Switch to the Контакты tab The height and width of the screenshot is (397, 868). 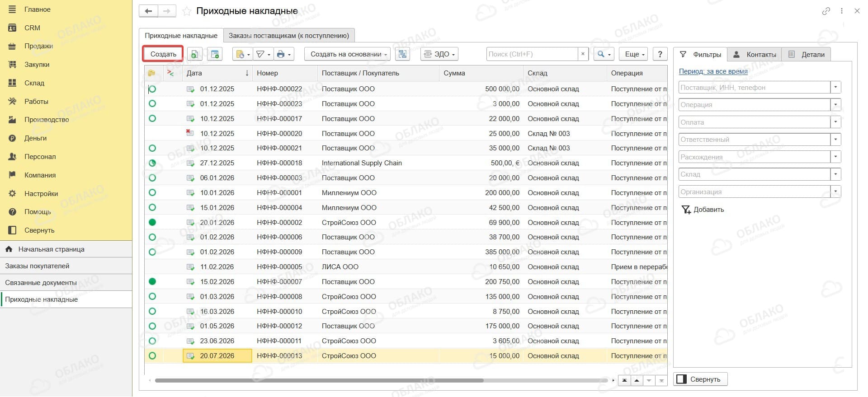(755, 55)
